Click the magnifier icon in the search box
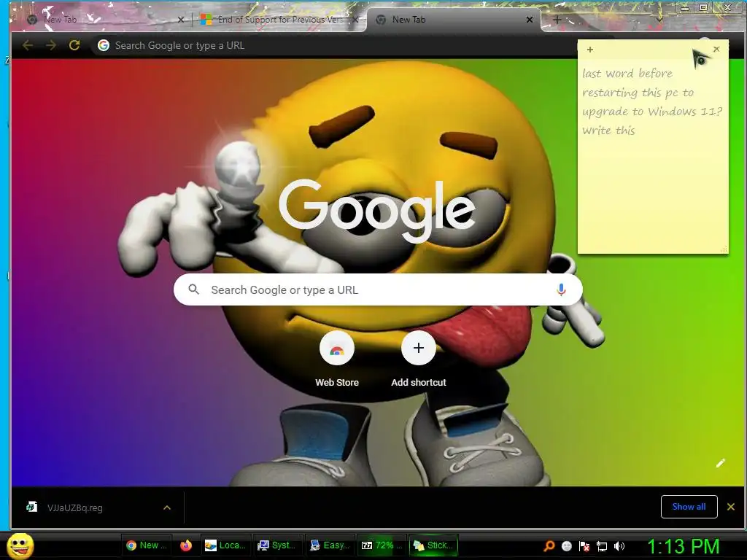This screenshot has height=560, width=747. tap(193, 289)
